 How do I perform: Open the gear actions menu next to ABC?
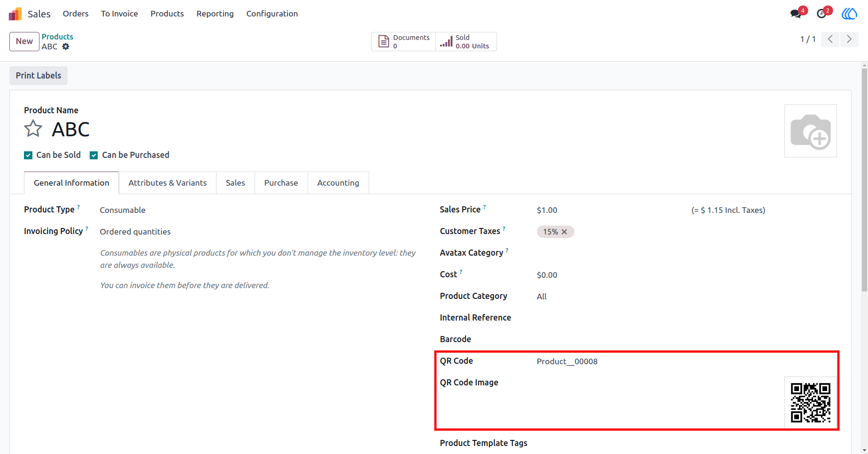coord(66,47)
